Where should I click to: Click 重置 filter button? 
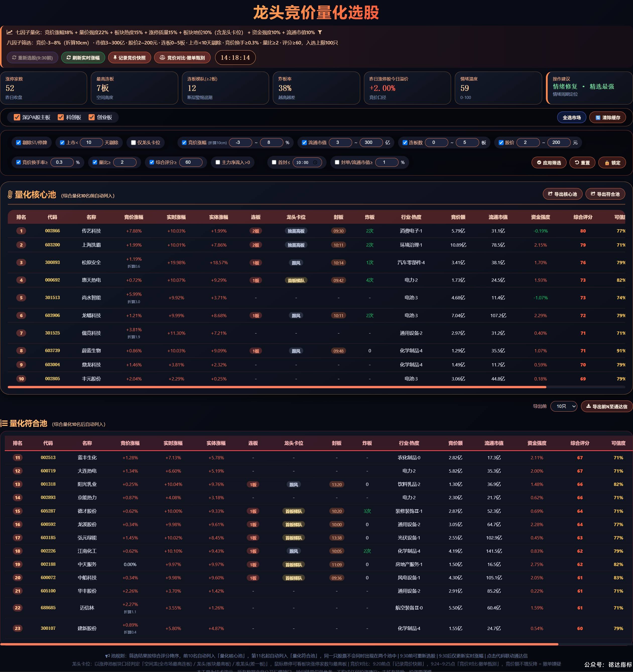(582, 162)
